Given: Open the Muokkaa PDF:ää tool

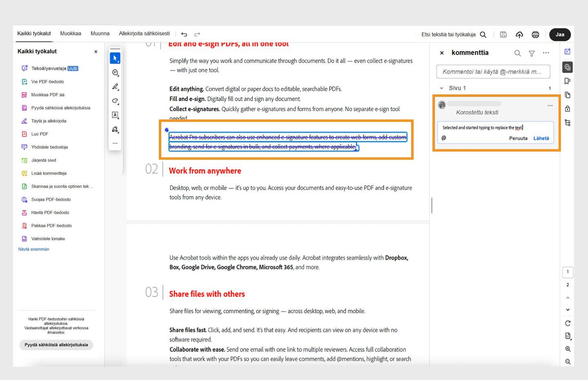Looking at the screenshot, I should click(42, 95).
